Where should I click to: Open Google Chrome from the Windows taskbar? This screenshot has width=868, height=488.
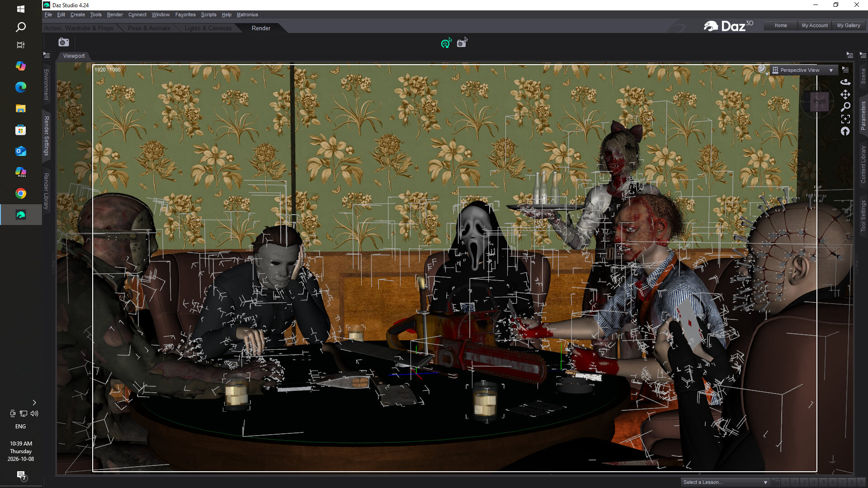21,193
